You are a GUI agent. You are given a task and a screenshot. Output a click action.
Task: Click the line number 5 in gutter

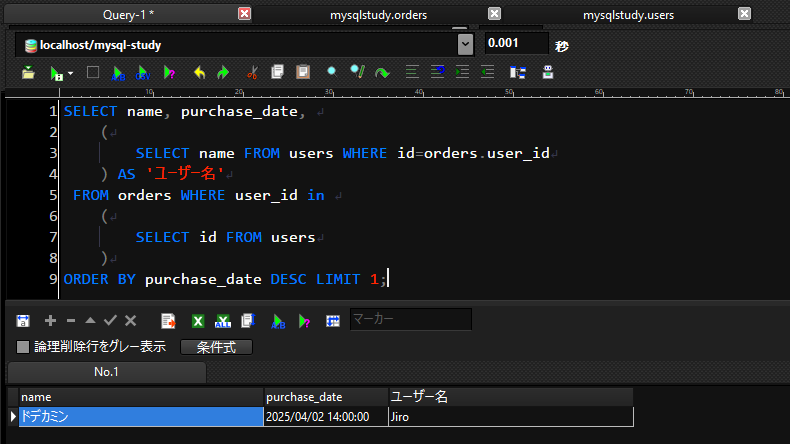pos(53,195)
